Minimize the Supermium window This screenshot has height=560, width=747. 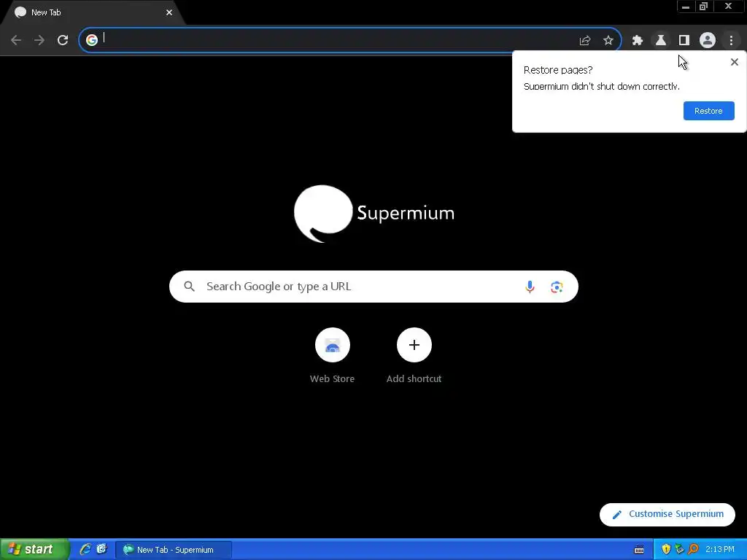(x=685, y=6)
